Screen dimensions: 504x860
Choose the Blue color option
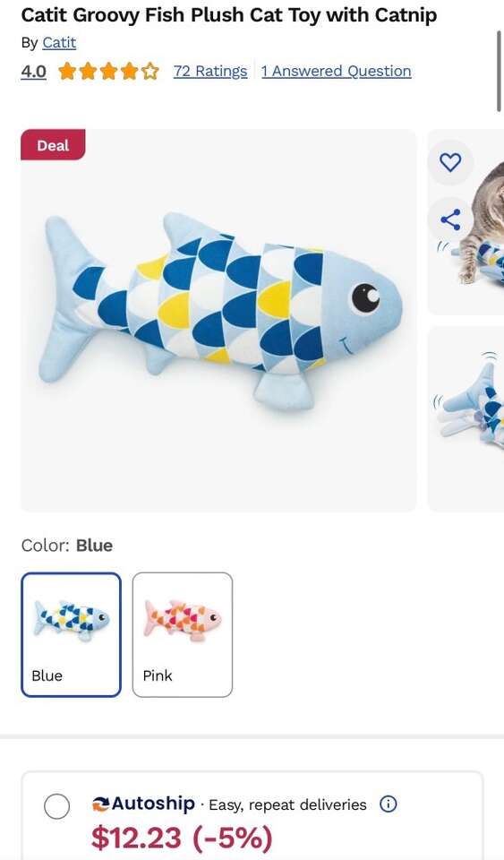tap(72, 634)
